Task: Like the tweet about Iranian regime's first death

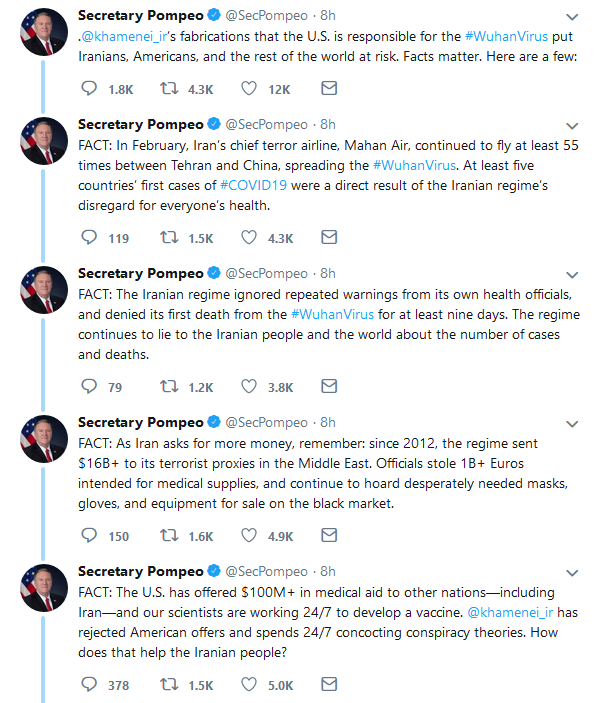Action: tap(250, 387)
